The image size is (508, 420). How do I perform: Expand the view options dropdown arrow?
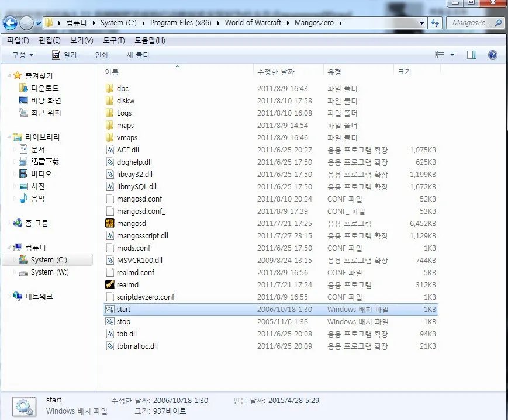452,55
